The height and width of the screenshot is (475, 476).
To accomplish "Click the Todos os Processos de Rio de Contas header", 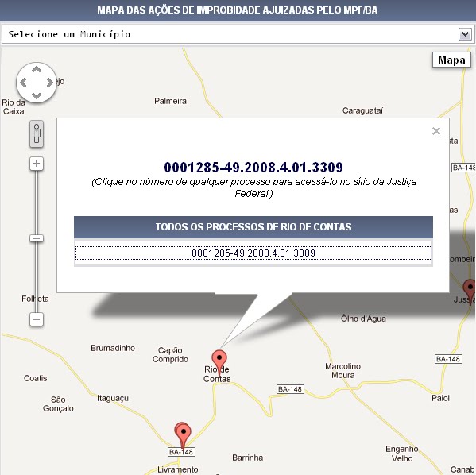I will pyautogui.click(x=253, y=227).
